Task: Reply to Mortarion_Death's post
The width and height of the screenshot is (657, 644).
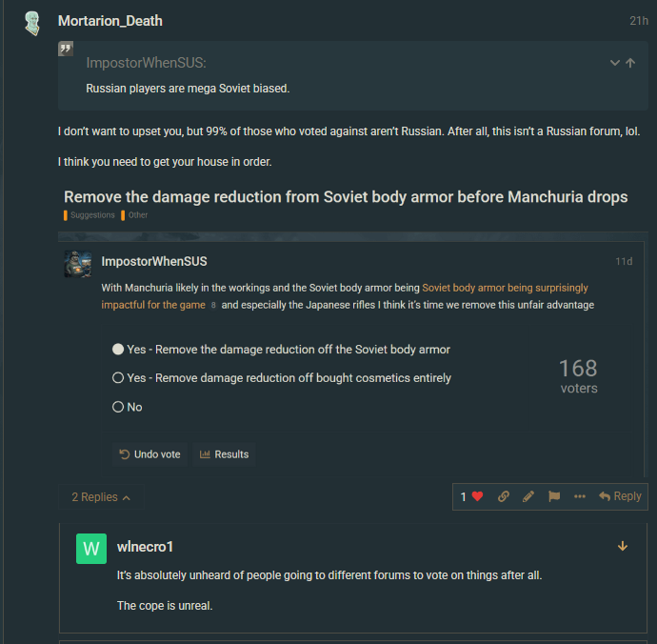Action: click(620, 496)
